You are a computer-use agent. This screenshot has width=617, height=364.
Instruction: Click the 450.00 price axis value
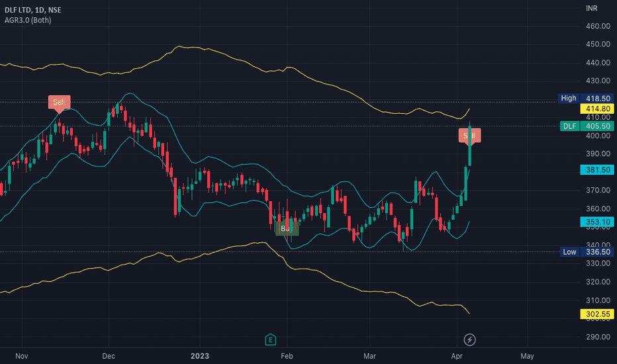click(598, 44)
